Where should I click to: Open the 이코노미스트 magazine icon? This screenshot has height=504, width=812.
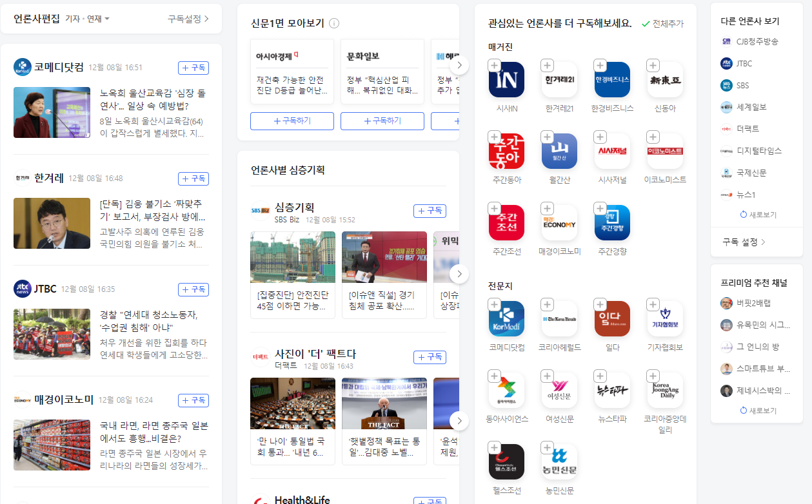point(665,151)
